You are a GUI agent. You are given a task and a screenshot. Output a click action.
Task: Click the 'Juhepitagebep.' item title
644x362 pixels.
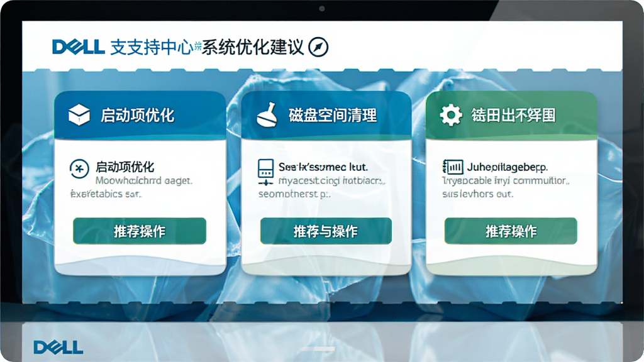click(508, 167)
